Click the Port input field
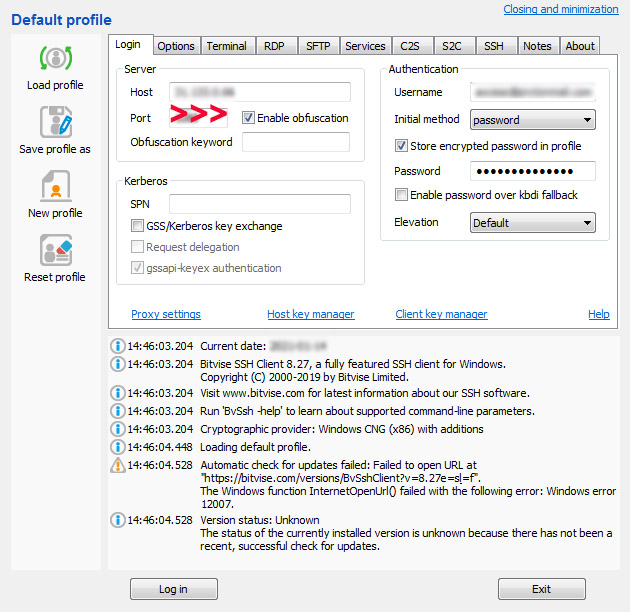 pyautogui.click(x=198, y=118)
